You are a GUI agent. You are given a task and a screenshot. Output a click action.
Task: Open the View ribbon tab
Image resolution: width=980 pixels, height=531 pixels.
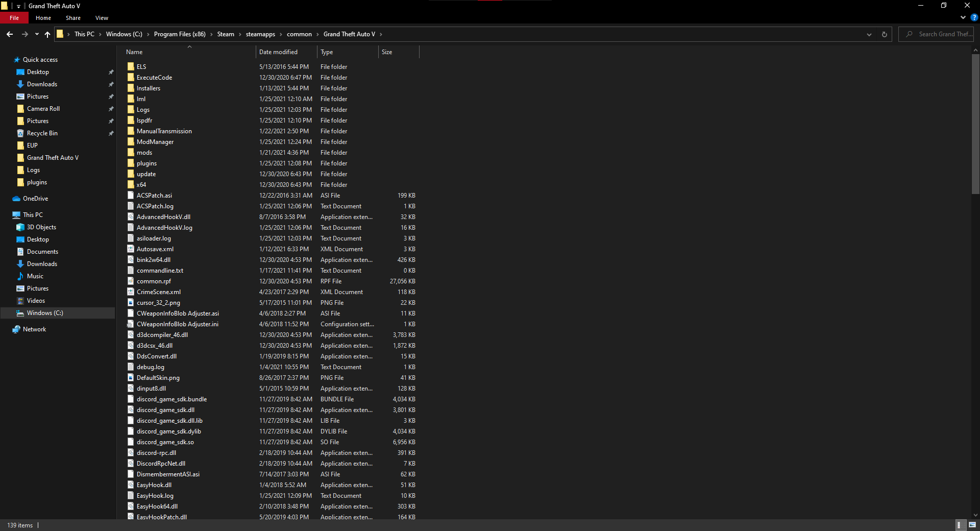[102, 18]
